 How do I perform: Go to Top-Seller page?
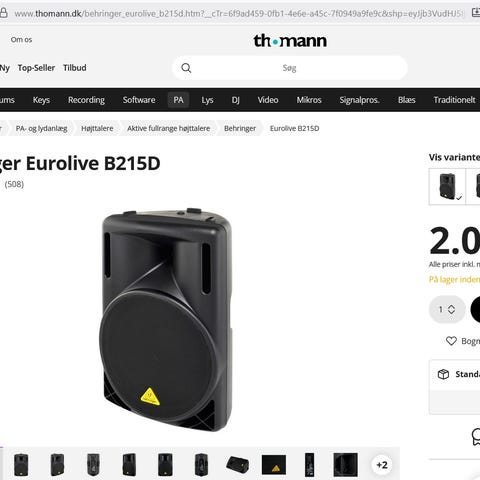36,68
